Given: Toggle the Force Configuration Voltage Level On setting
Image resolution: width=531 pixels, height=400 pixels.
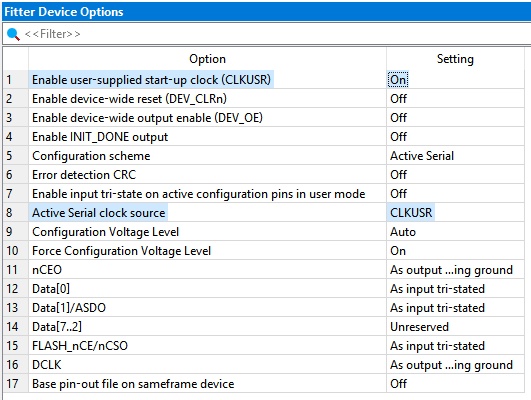Looking at the screenshot, I should coord(398,251).
